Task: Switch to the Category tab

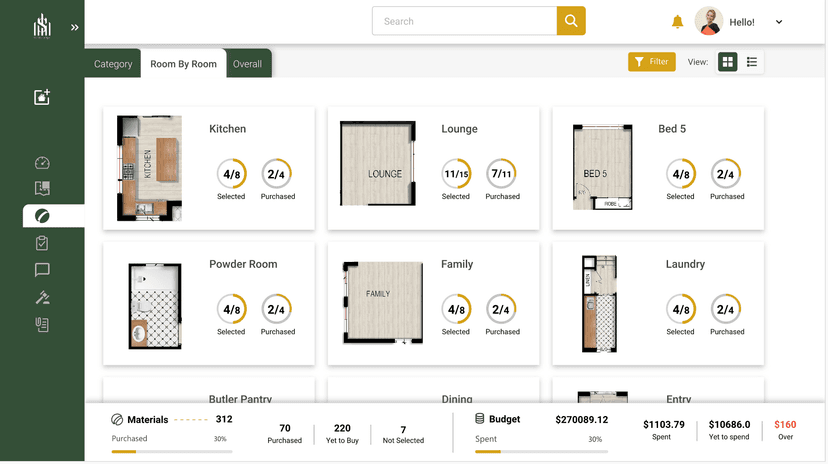Action: (113, 64)
